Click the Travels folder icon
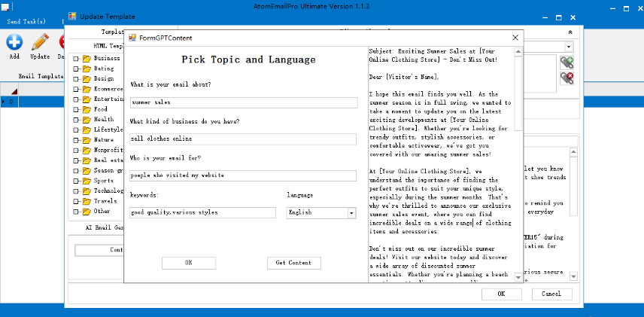This screenshot has height=317, width=644. 87,202
